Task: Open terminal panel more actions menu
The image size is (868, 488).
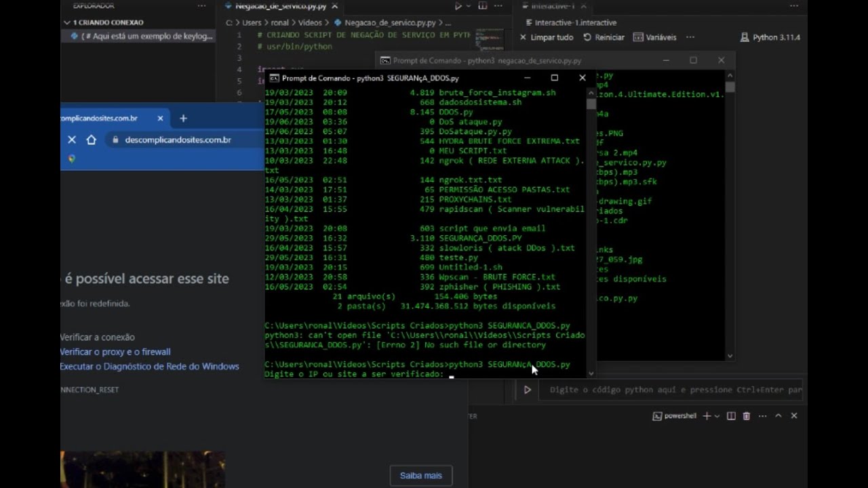Action: coord(762,416)
